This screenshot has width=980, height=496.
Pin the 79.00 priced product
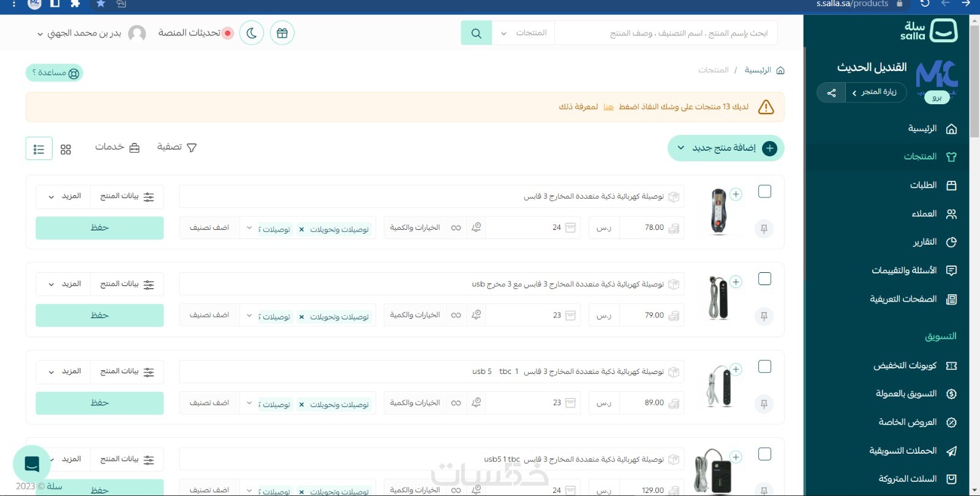[x=764, y=316]
